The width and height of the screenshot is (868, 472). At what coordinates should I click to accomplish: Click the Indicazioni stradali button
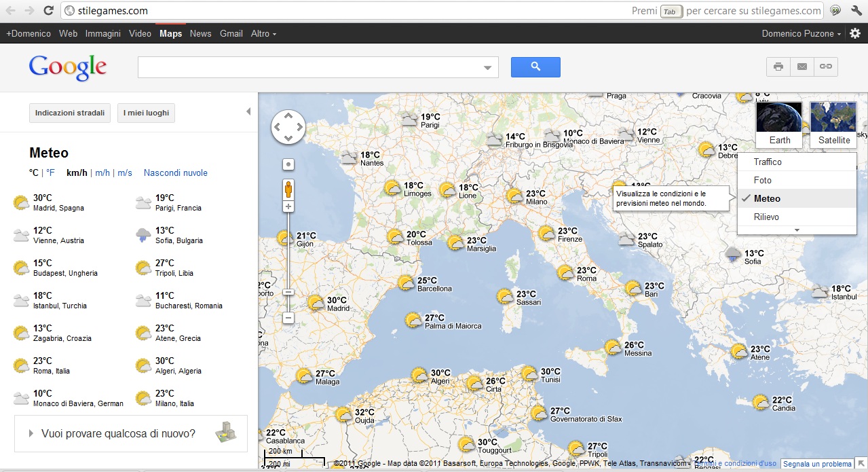[x=70, y=113]
